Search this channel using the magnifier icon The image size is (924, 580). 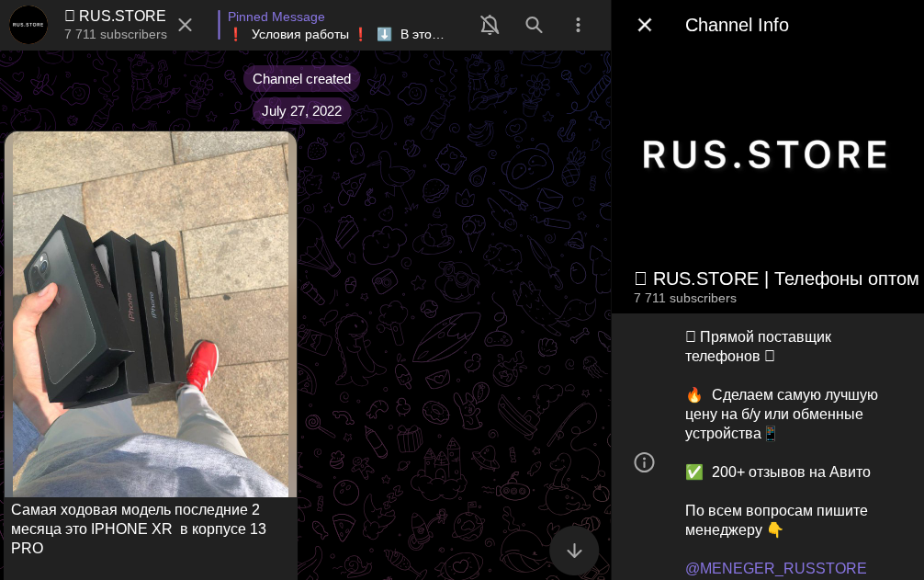pyautogui.click(x=534, y=25)
